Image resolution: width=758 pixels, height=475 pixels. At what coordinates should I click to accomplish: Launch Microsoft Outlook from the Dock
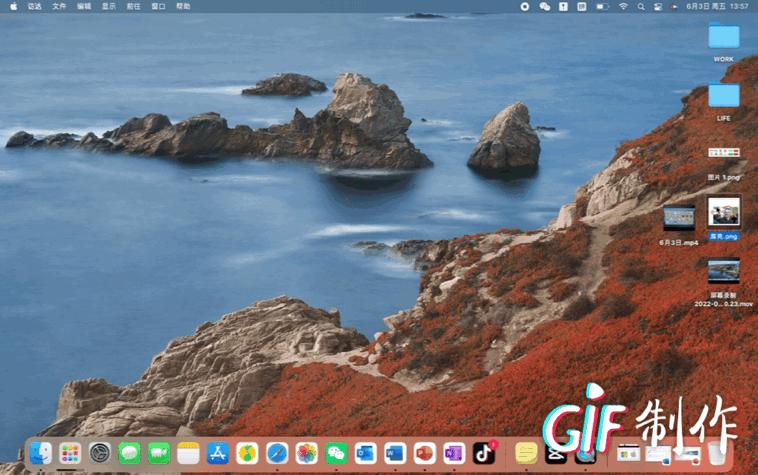(366, 453)
